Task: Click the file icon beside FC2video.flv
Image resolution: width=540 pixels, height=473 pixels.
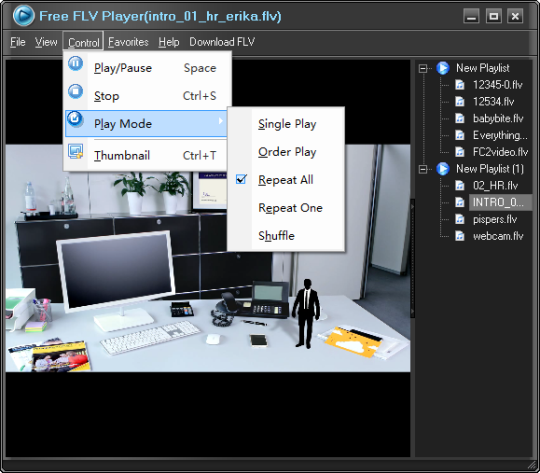Action: (460, 152)
